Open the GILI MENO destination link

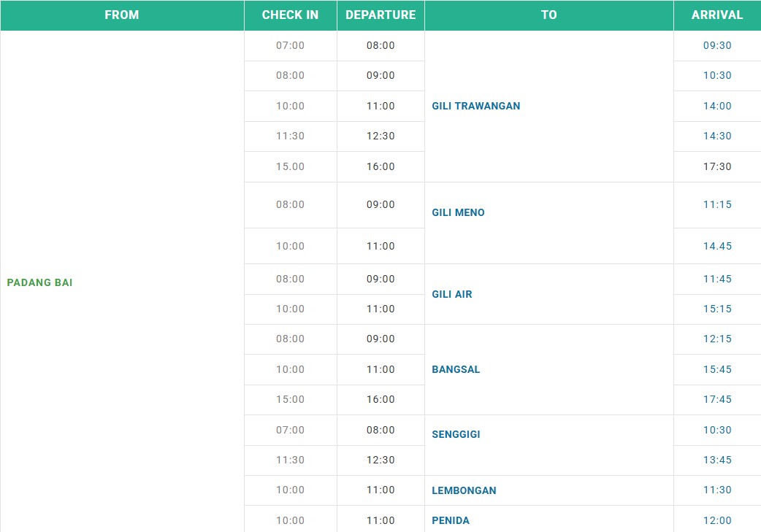[458, 212]
